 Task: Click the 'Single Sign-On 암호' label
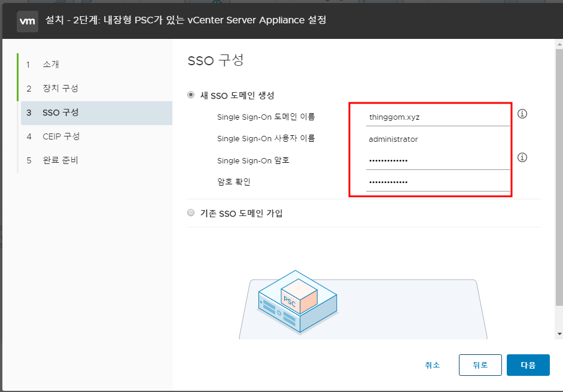[253, 160]
